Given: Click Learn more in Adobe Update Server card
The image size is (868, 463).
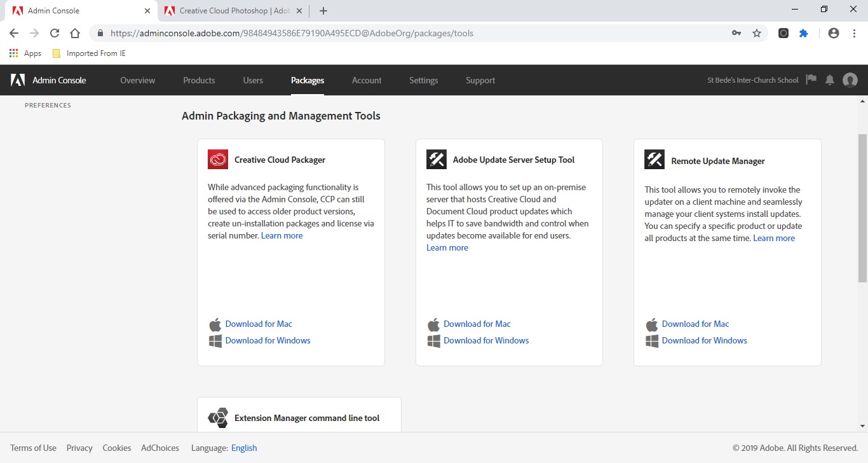Looking at the screenshot, I should (447, 247).
